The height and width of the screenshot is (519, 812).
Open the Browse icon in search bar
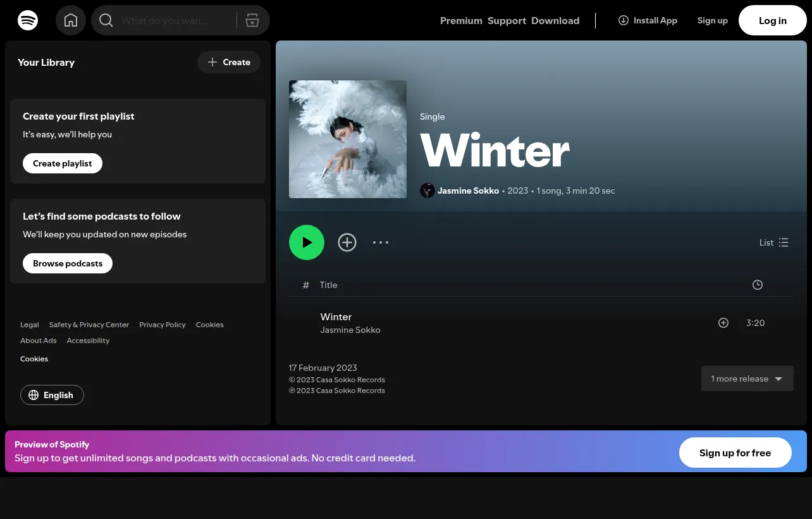tap(252, 20)
